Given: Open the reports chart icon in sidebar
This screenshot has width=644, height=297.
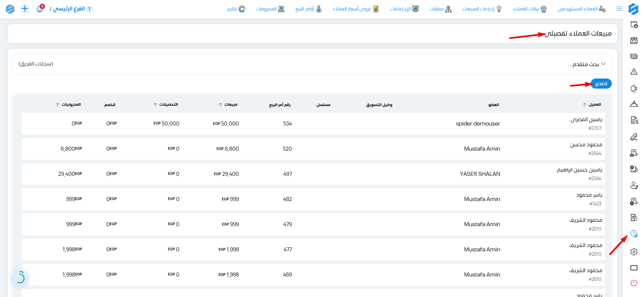Looking at the screenshot, I should point(634,234).
